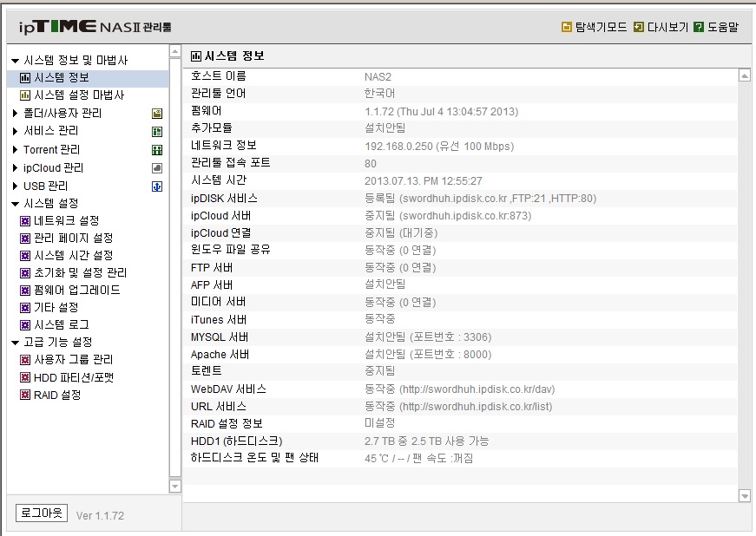
Task: Click the 관리 페이지 설정 gear icon
Action: pyautogui.click(x=25, y=239)
